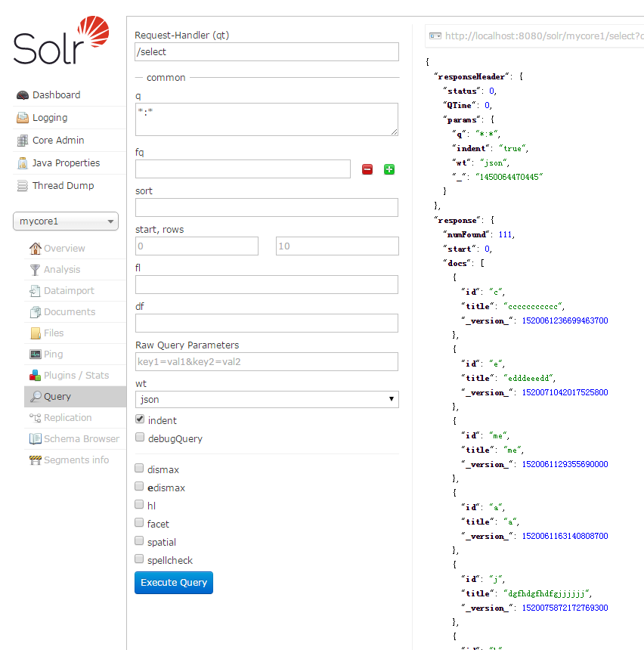Go to the Dataimport section
This screenshot has width=644, height=650.
tap(69, 291)
